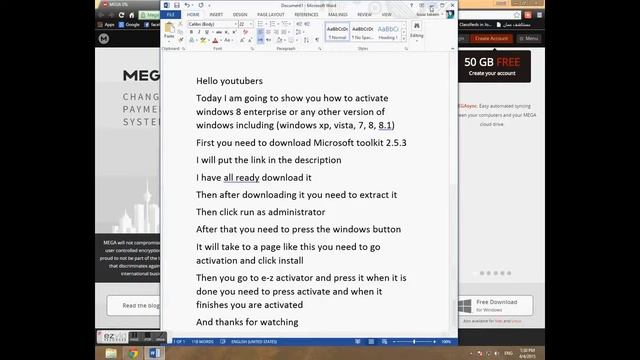This screenshot has height=360, width=640.
Task: Switch to the REFERENCES tab
Action: click(306, 14)
